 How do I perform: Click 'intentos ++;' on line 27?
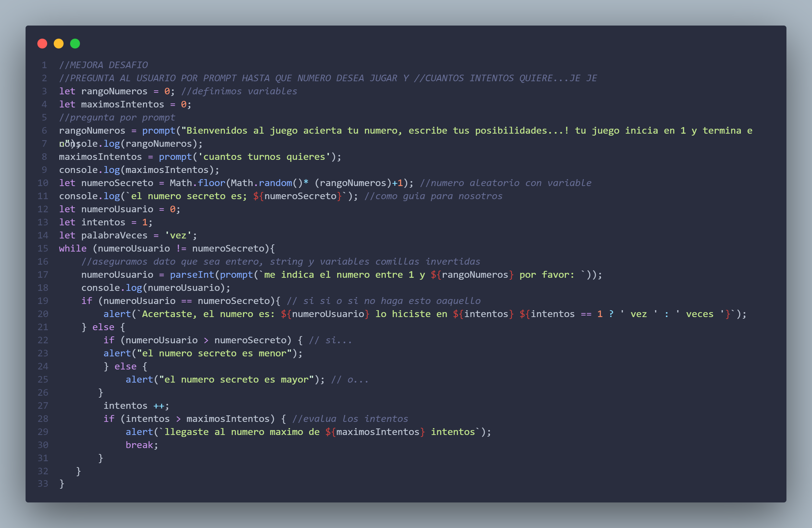(136, 405)
